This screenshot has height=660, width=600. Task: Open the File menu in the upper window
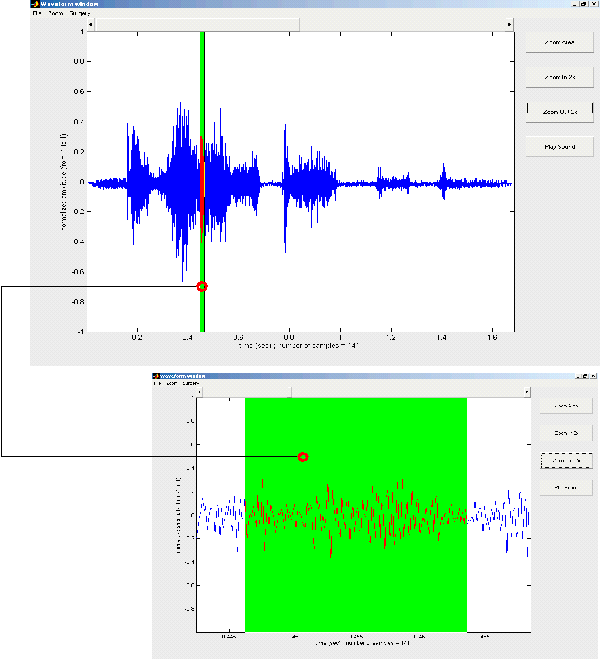point(37,13)
